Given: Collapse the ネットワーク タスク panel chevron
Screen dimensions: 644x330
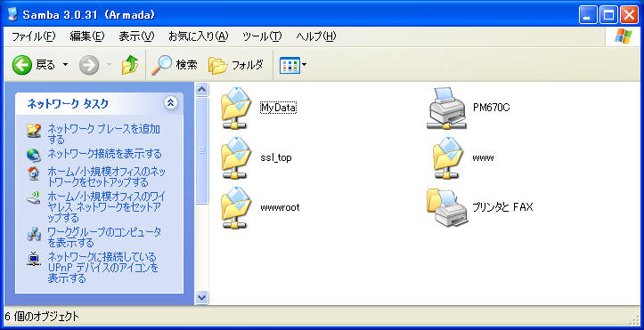Looking at the screenshot, I should click(171, 103).
